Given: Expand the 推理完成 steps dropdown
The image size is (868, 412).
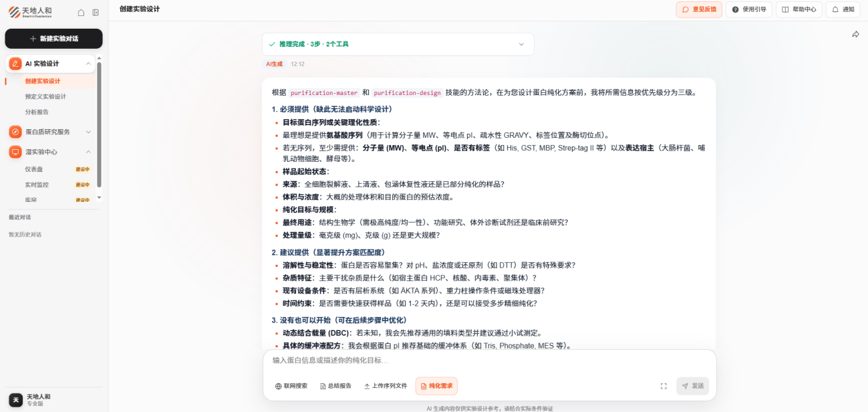Looking at the screenshot, I should coord(521,44).
